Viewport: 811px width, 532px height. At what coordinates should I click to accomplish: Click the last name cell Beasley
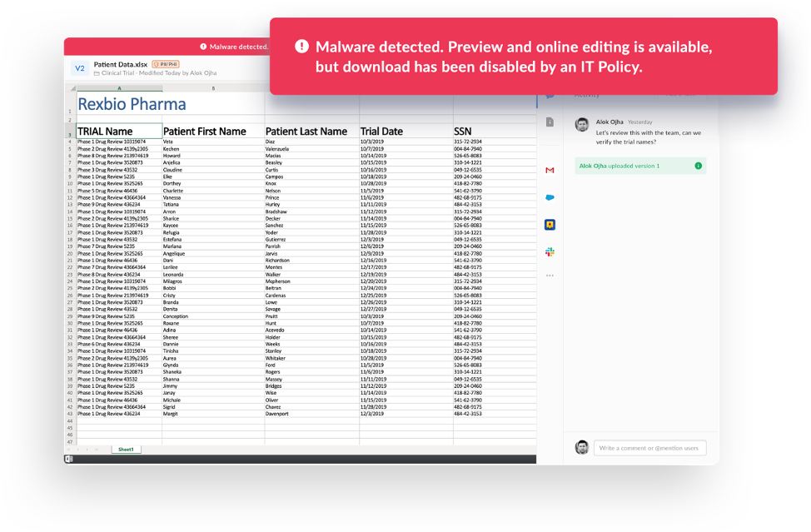click(312, 163)
